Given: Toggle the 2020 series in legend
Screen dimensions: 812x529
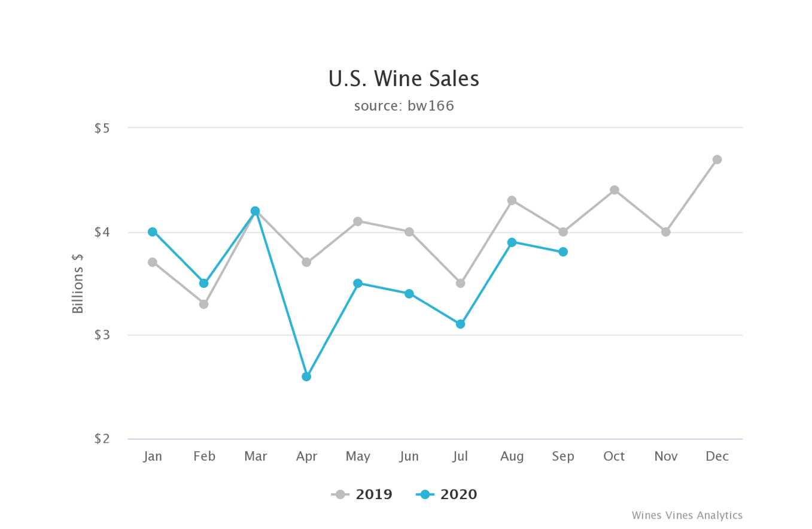Looking at the screenshot, I should coord(447,495).
